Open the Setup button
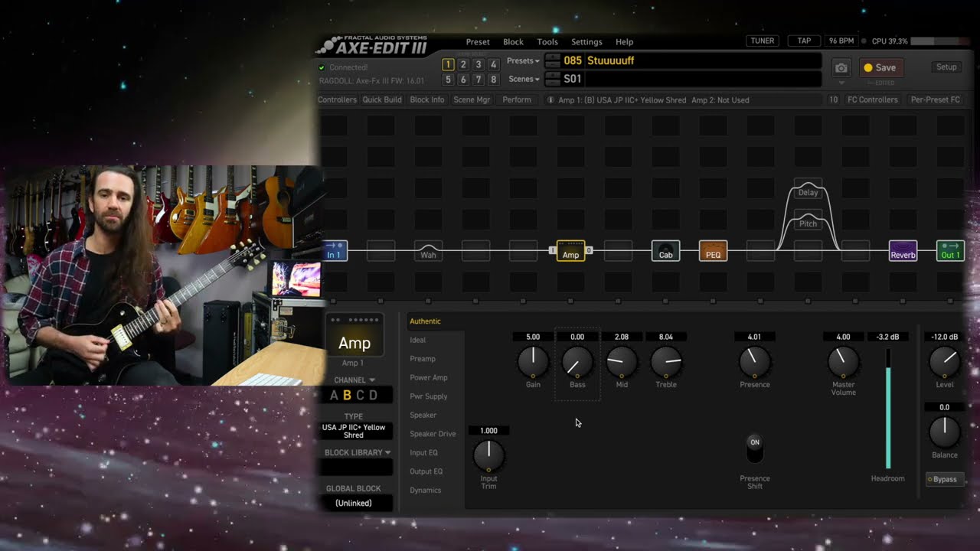The height and width of the screenshot is (551, 980). [946, 67]
